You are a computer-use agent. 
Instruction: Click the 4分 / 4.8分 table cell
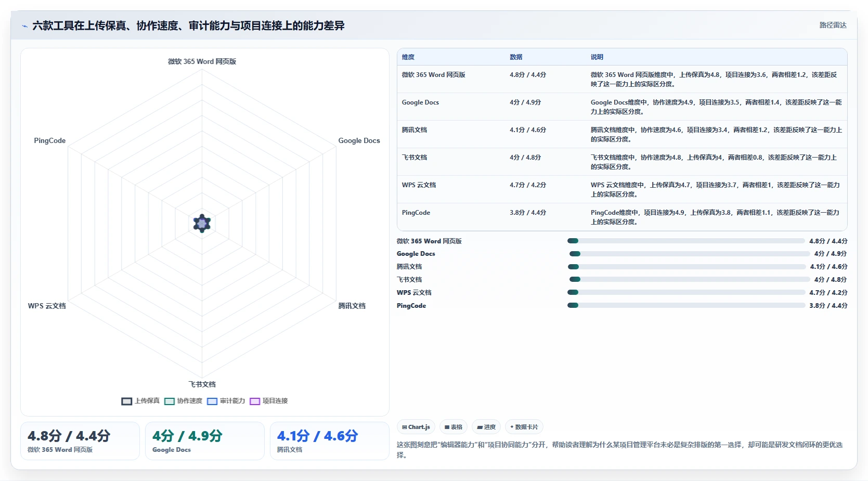[525, 158]
